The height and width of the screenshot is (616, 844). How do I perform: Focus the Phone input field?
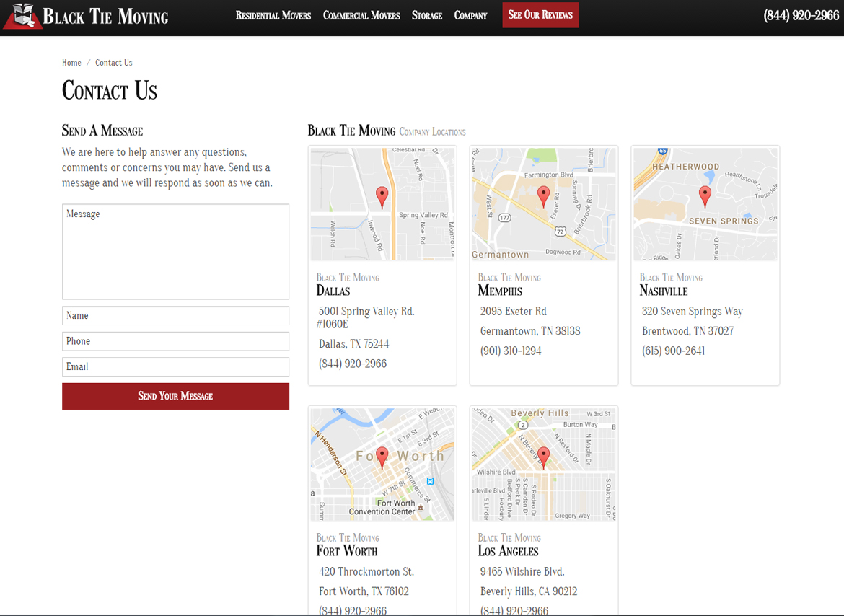pos(175,341)
